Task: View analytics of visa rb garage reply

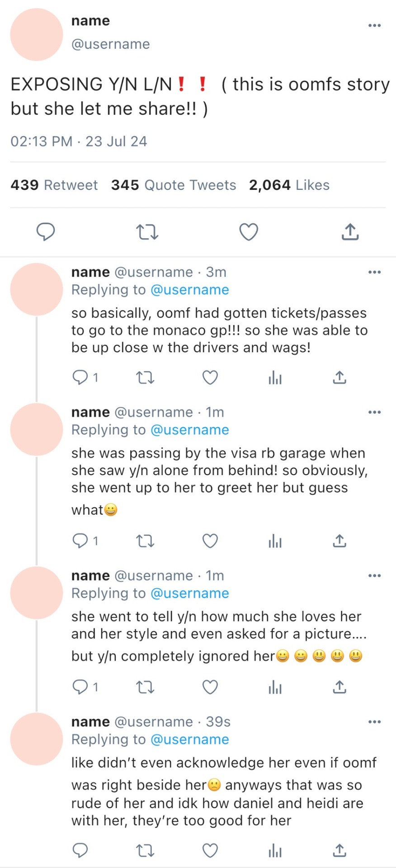Action: (275, 541)
